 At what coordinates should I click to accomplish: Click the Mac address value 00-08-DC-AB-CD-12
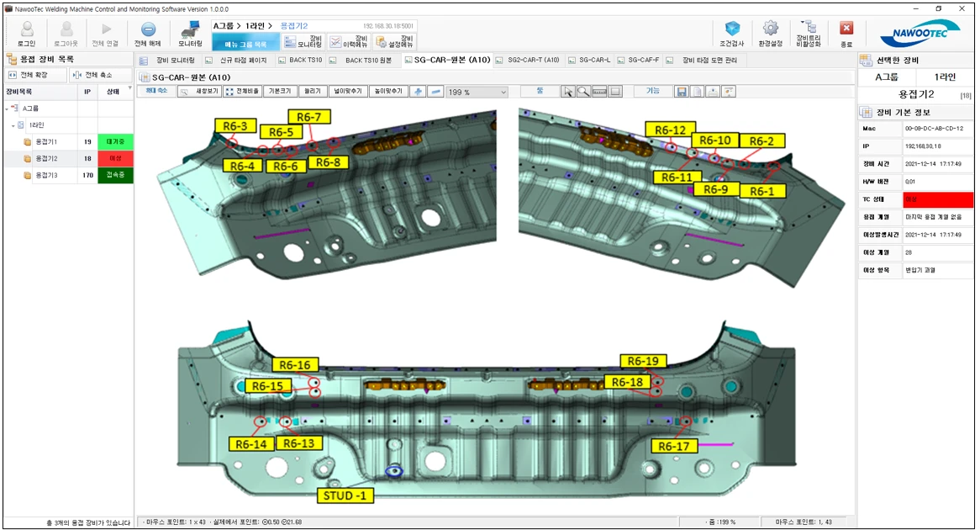(x=934, y=129)
